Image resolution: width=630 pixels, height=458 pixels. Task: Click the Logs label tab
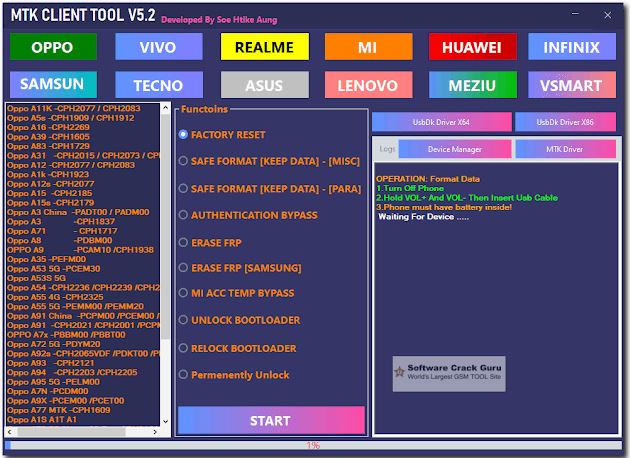[x=387, y=149]
